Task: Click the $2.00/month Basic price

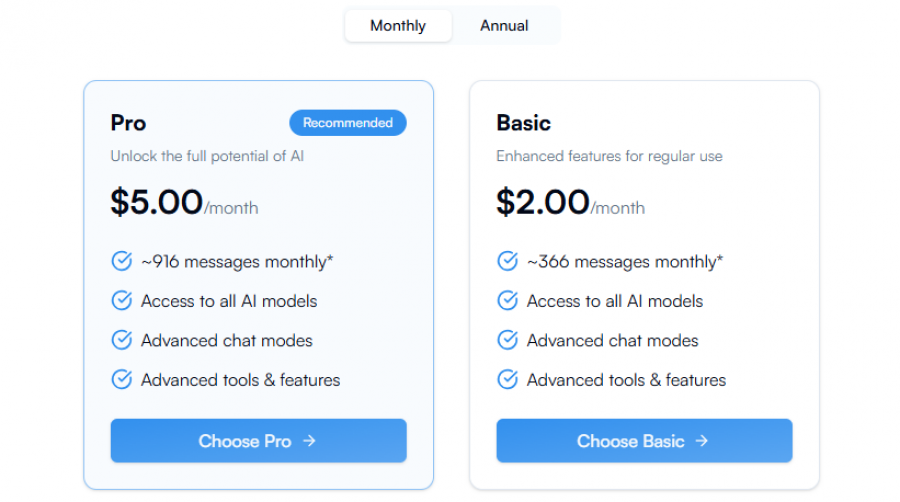Action: tap(570, 203)
